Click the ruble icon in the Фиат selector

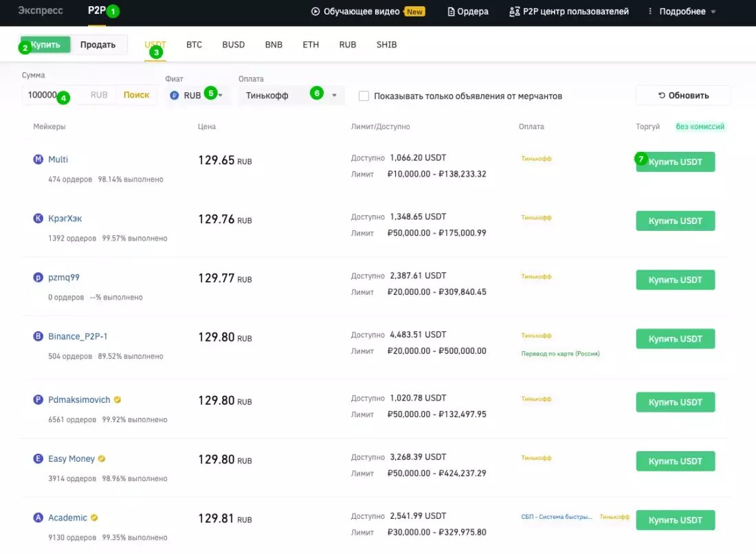pos(175,96)
